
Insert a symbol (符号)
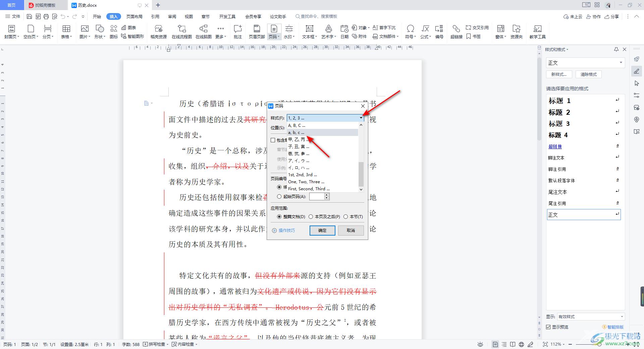click(x=410, y=32)
